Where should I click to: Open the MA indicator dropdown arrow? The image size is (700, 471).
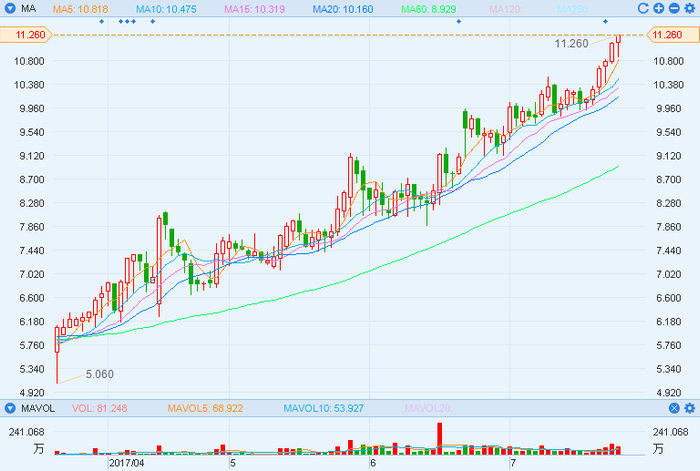[10, 8]
